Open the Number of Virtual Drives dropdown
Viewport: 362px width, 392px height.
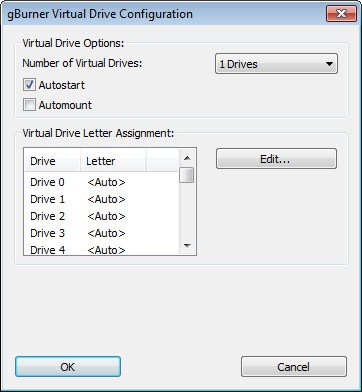coord(276,64)
